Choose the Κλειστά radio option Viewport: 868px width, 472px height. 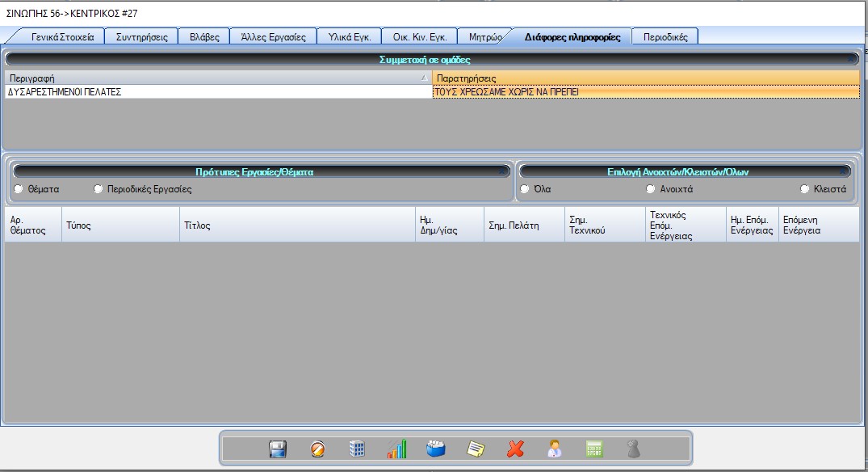pyautogui.click(x=804, y=189)
